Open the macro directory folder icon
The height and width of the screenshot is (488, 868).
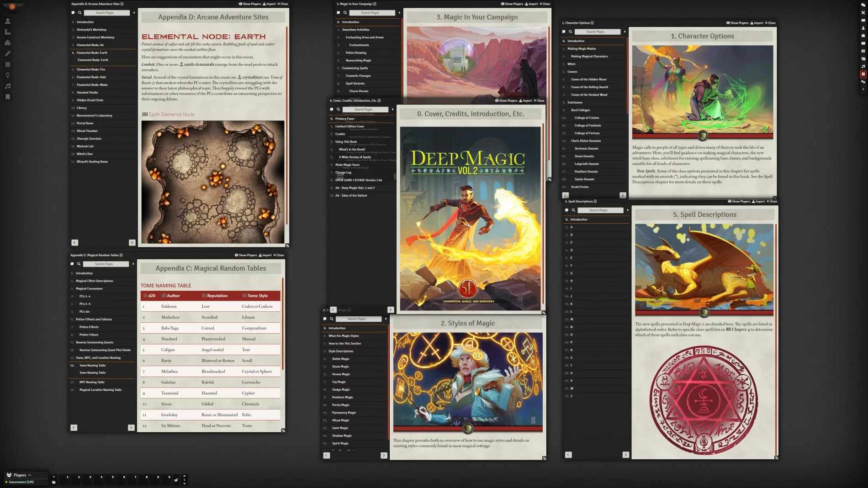coord(53,482)
